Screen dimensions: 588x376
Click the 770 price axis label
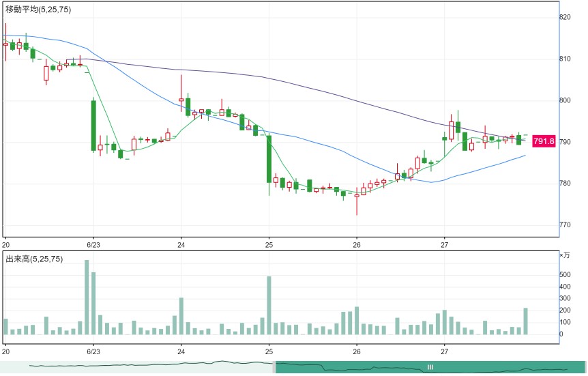point(565,225)
